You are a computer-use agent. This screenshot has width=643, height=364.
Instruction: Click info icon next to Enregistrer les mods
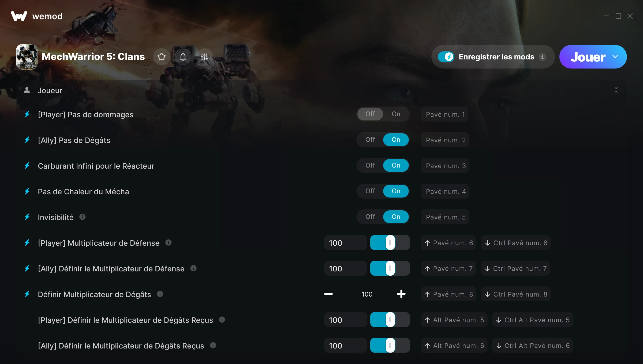click(x=543, y=57)
